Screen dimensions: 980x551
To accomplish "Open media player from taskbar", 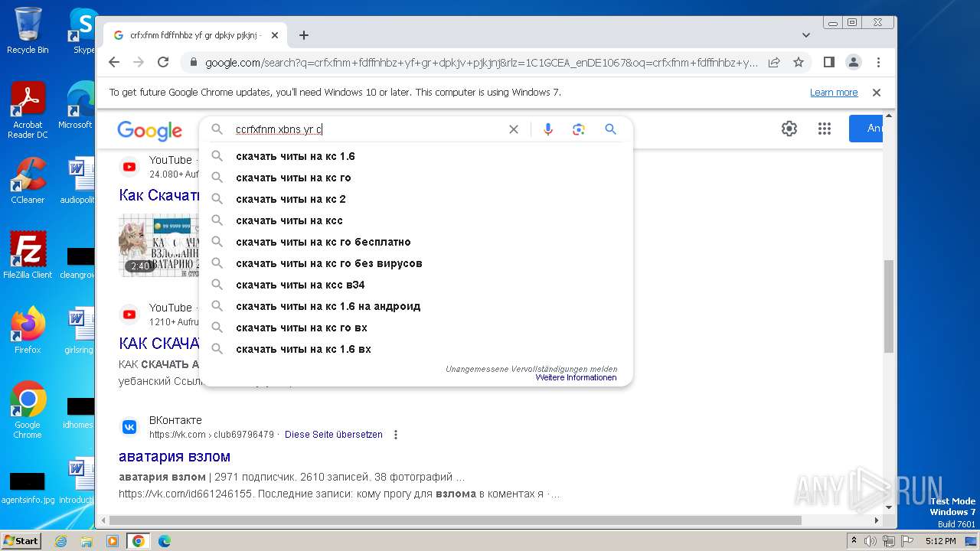I will [113, 541].
